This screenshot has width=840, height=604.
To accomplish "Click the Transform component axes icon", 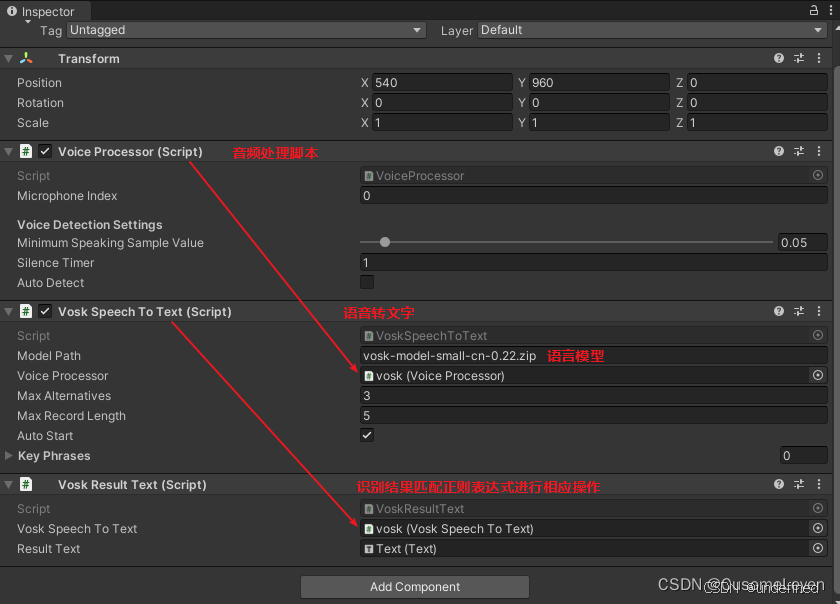I will (x=26, y=58).
